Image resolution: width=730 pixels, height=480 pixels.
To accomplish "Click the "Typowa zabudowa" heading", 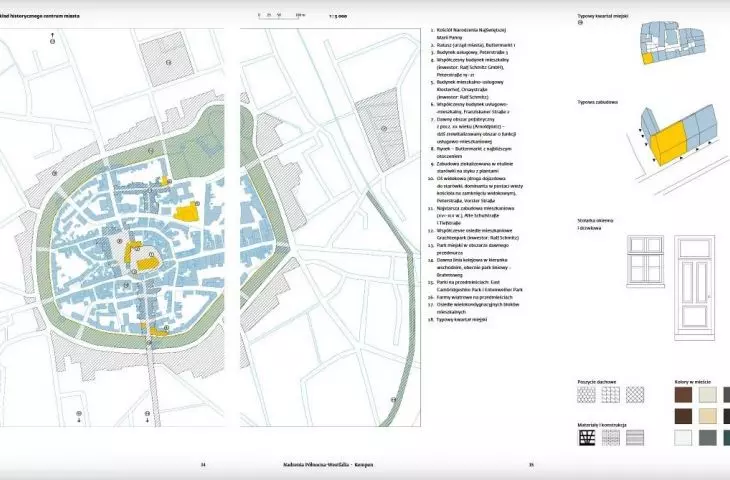I will tap(598, 102).
